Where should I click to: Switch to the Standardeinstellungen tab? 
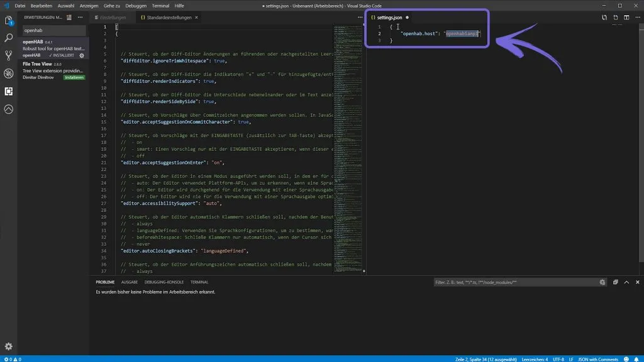click(169, 17)
